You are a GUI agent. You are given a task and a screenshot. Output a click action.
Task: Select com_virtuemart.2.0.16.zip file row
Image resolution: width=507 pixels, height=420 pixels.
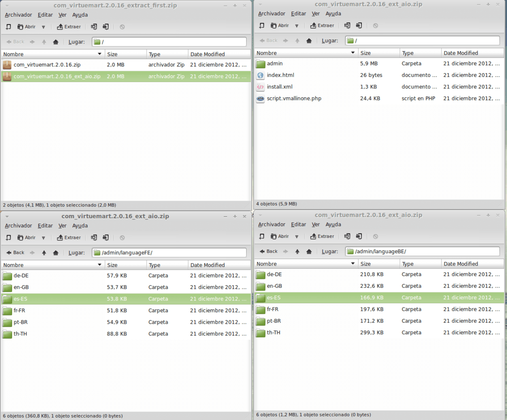[x=126, y=65]
